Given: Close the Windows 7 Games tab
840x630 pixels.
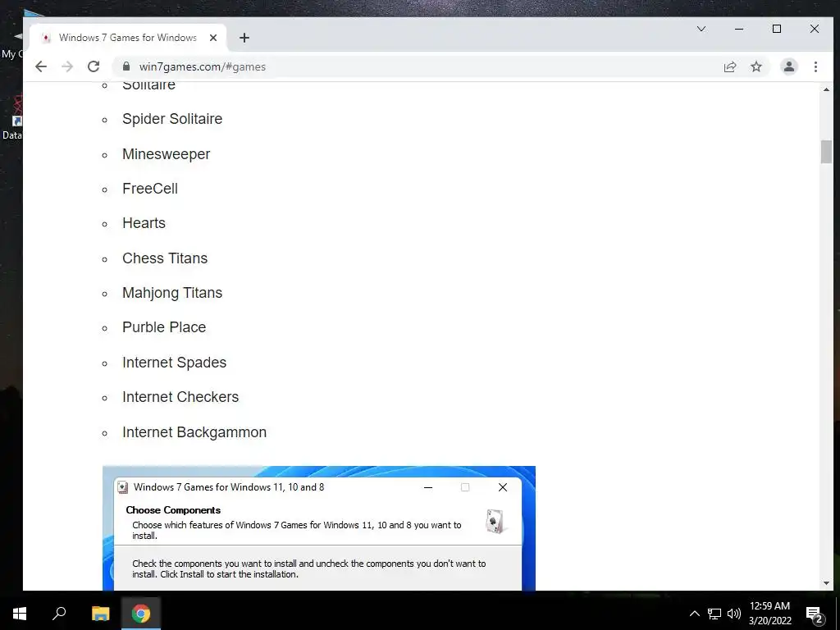Looking at the screenshot, I should 213,38.
